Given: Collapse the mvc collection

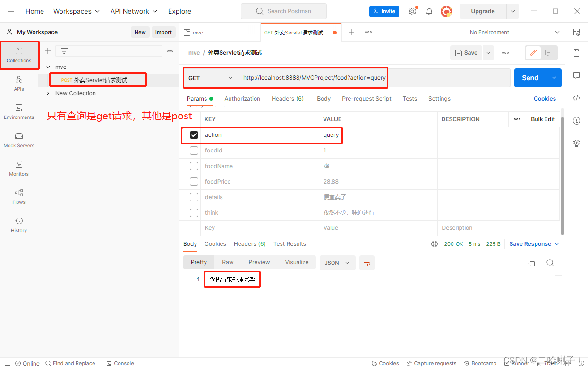Looking at the screenshot, I should [48, 67].
